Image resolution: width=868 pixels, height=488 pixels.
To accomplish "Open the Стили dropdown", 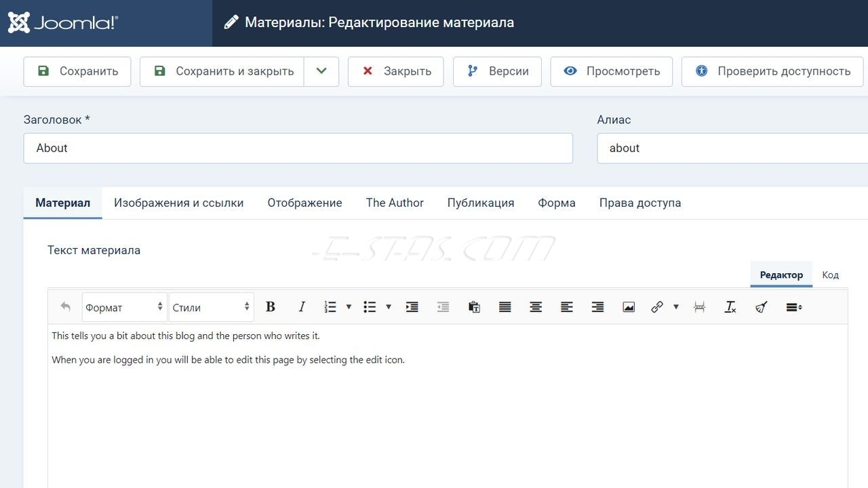I will (x=212, y=307).
